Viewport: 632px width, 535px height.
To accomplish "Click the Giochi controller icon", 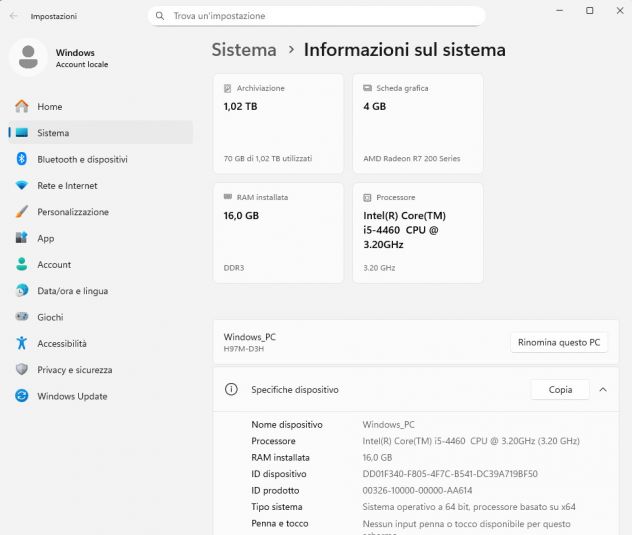I will point(22,317).
